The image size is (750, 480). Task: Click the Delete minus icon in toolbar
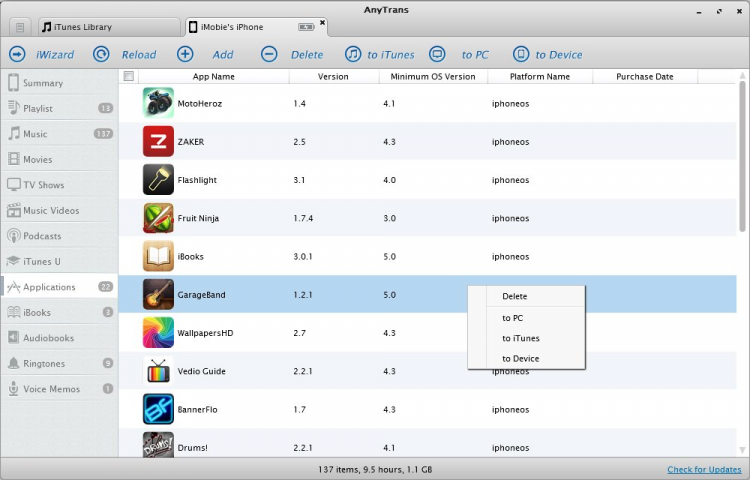pos(269,54)
